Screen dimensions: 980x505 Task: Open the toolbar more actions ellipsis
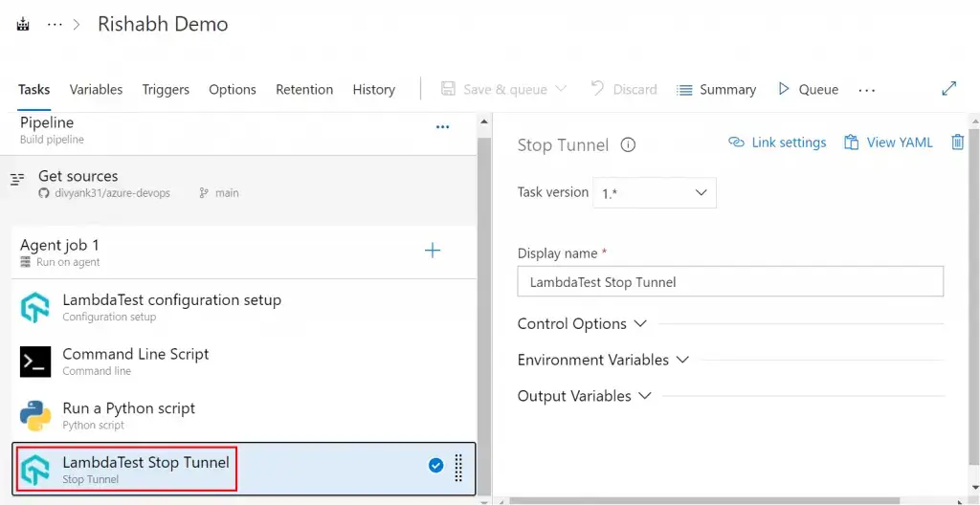pyautogui.click(x=867, y=90)
